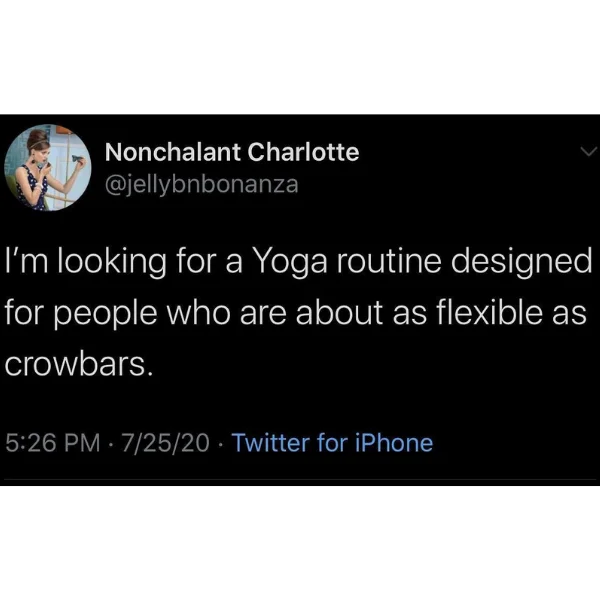
Task: Click the thin divider line under the timestamp
Action: (300, 479)
